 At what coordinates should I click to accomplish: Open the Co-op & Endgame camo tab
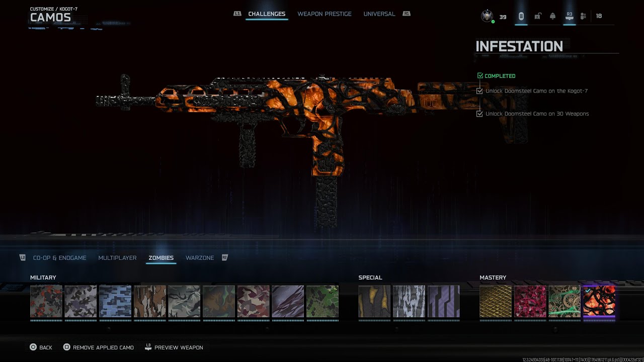[x=60, y=258]
